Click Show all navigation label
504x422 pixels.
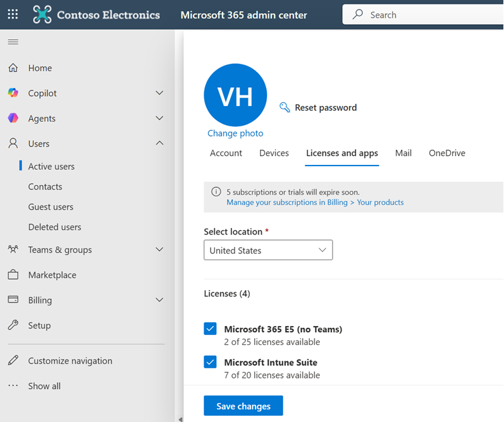tap(44, 386)
